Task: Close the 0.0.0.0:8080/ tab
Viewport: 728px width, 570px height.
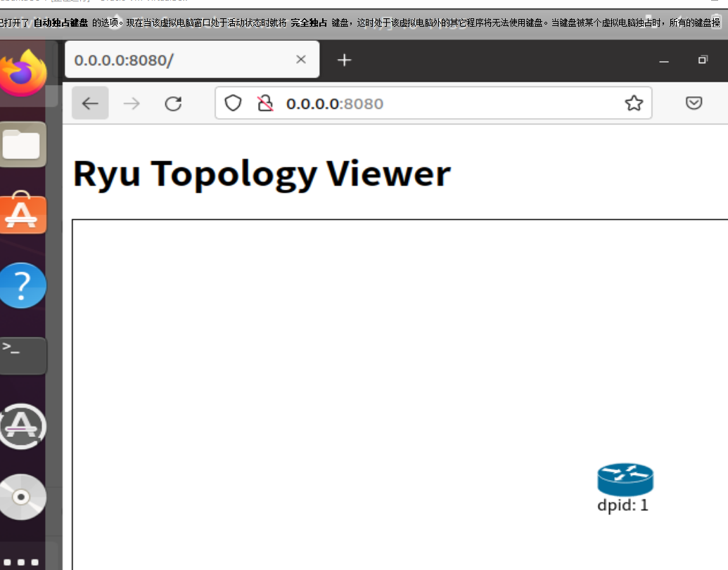Action: tap(301, 59)
